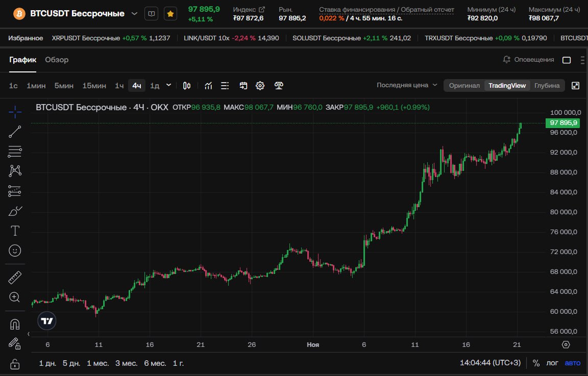The image size is (588, 376).
Task: Select the 15мин timeframe
Action: point(94,86)
